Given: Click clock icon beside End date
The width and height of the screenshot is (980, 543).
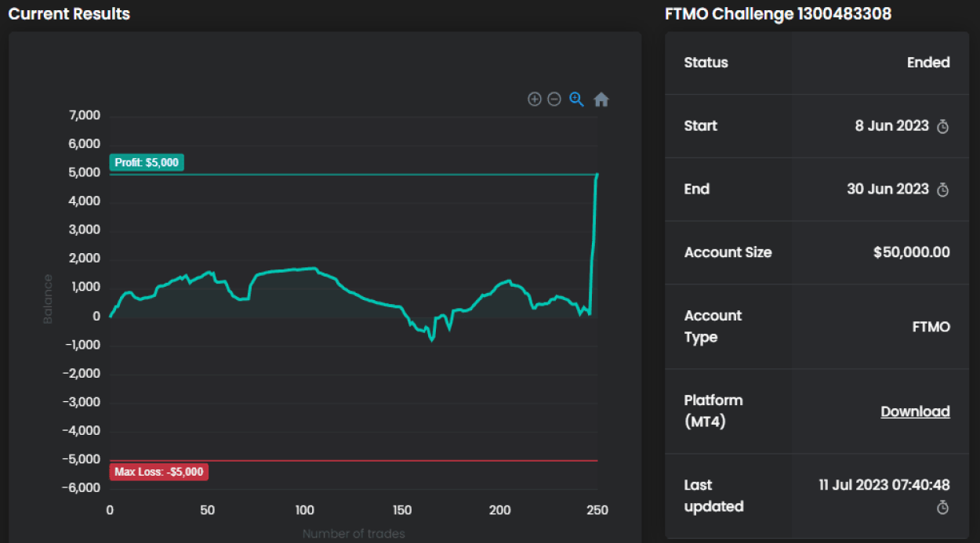Looking at the screenshot, I should click(943, 190).
